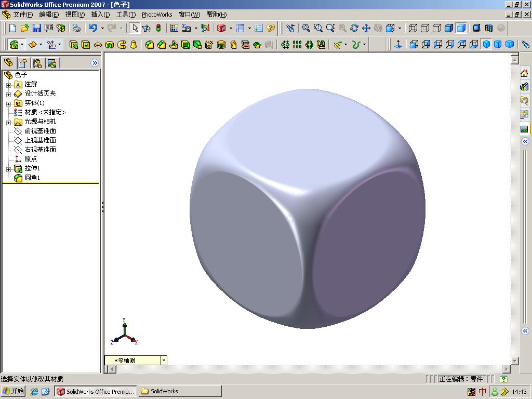Click the 开始 Start button
The height and width of the screenshot is (399, 532).
(x=13, y=391)
